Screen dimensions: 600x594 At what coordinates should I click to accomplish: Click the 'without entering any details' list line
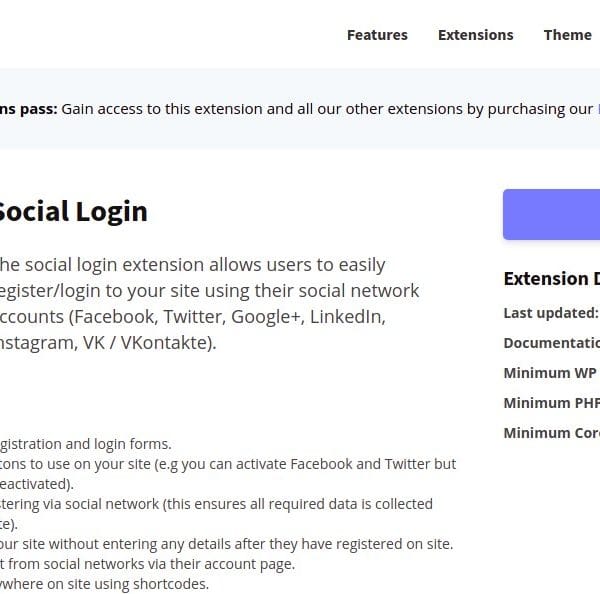(x=226, y=544)
